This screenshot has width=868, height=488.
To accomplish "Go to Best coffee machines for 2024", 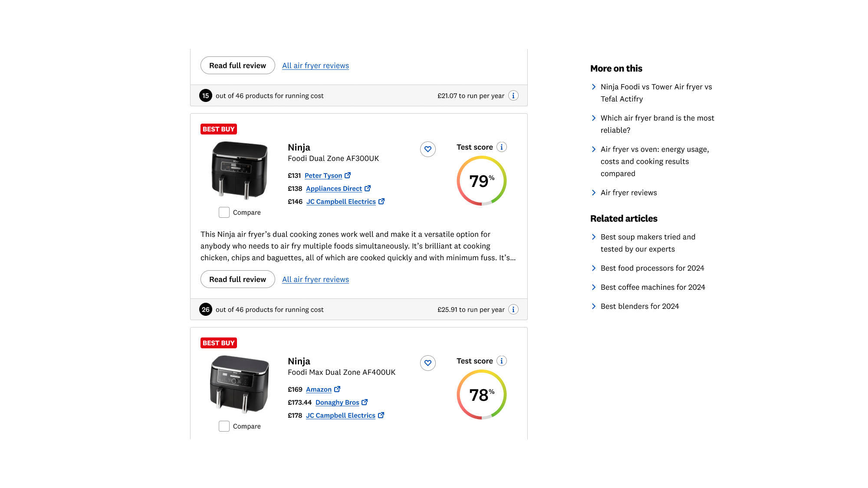I will (x=652, y=287).
